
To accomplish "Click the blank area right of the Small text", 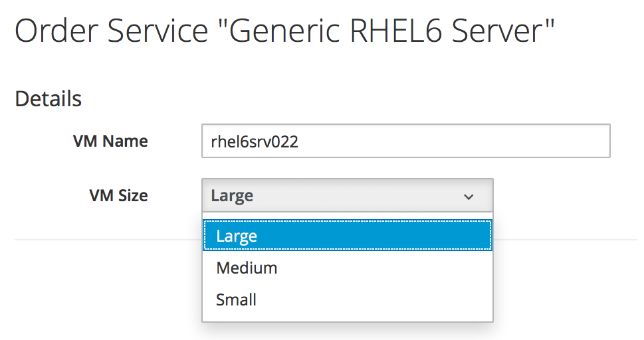I will (372, 299).
